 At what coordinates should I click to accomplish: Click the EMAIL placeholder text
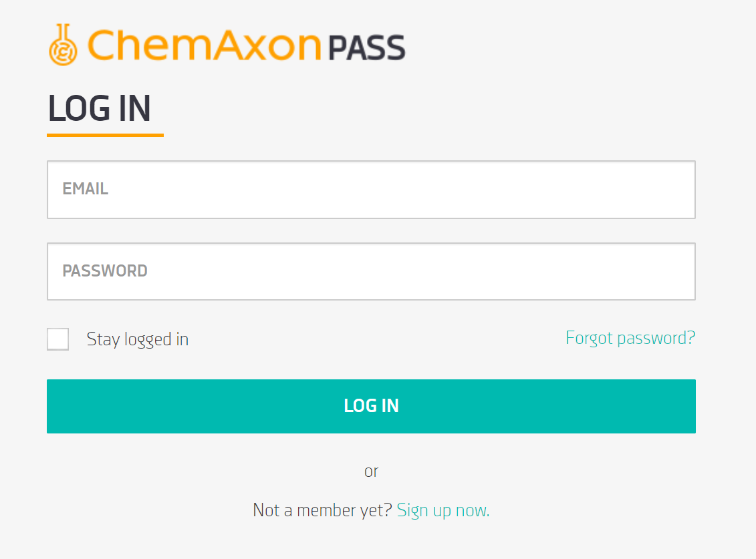click(x=86, y=189)
